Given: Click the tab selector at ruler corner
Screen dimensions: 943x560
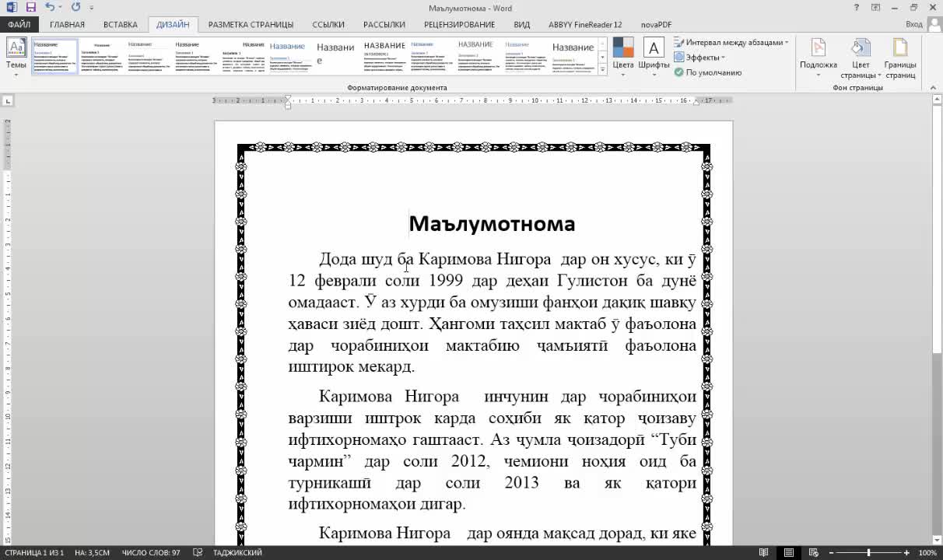Looking at the screenshot, I should pyautogui.click(x=8, y=101).
